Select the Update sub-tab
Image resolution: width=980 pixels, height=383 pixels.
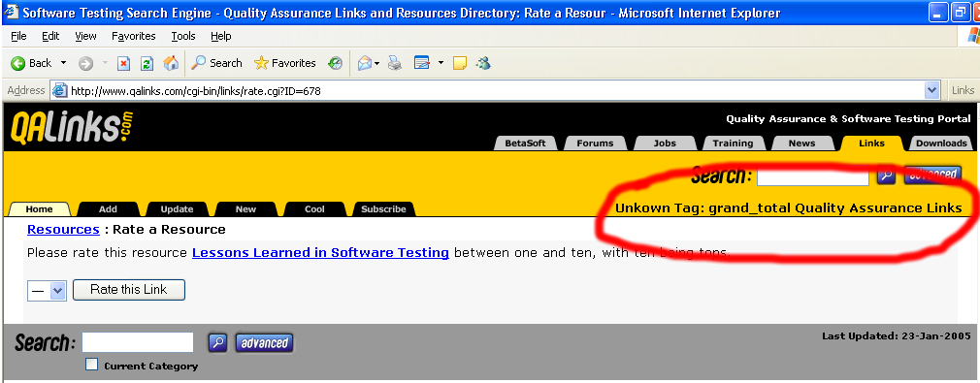pos(177,209)
